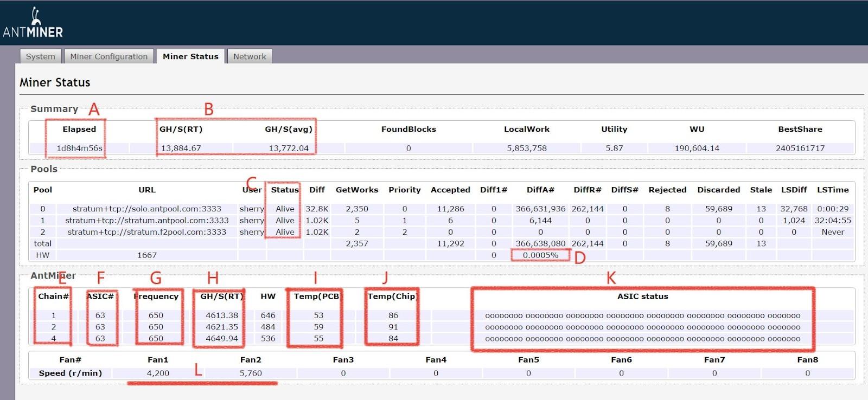Click the Frequency column header
Viewport: 868px width, 400px height.
[x=156, y=296]
